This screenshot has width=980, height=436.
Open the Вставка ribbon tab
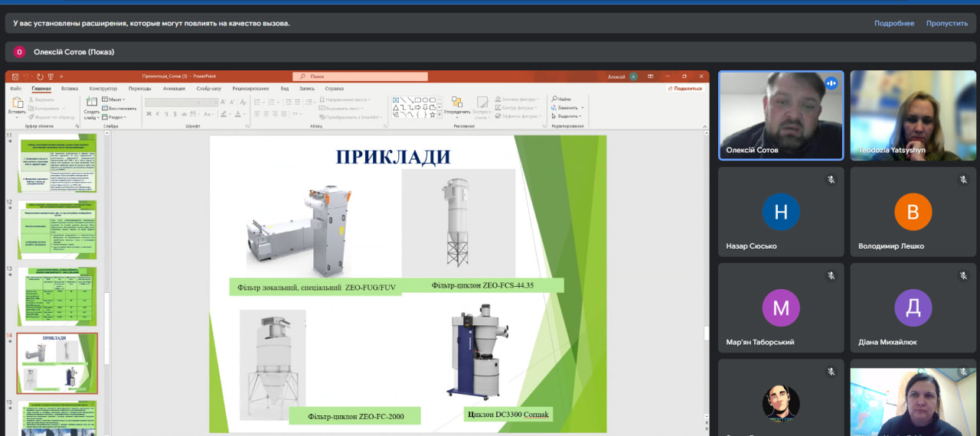coord(70,89)
